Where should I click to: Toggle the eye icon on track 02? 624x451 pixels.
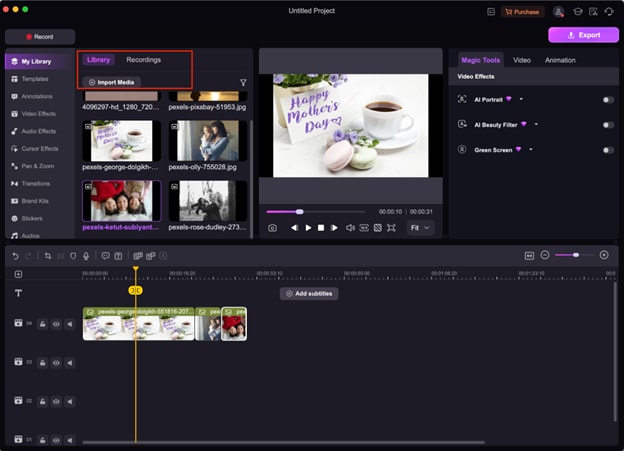[x=56, y=401]
